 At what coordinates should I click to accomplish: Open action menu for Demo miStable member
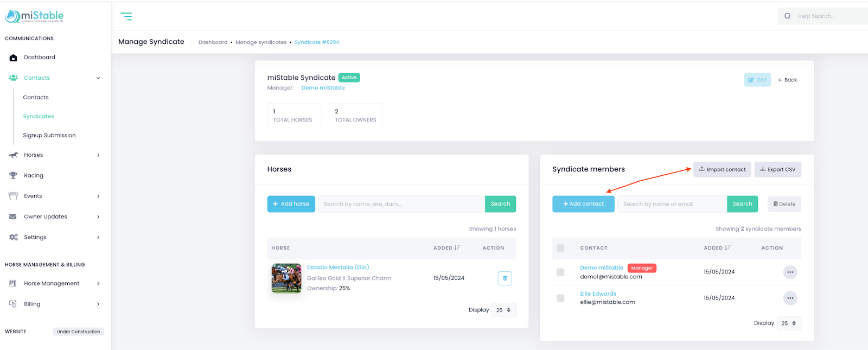pyautogui.click(x=790, y=272)
